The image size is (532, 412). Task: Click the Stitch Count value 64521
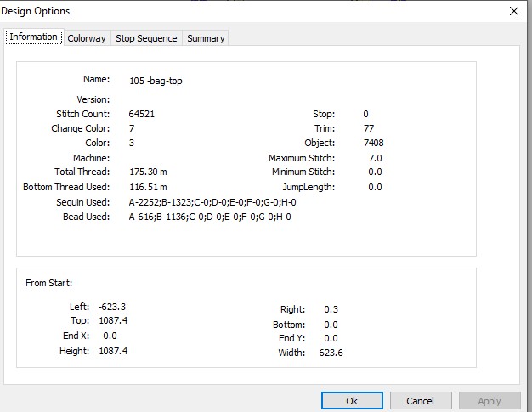(x=141, y=114)
